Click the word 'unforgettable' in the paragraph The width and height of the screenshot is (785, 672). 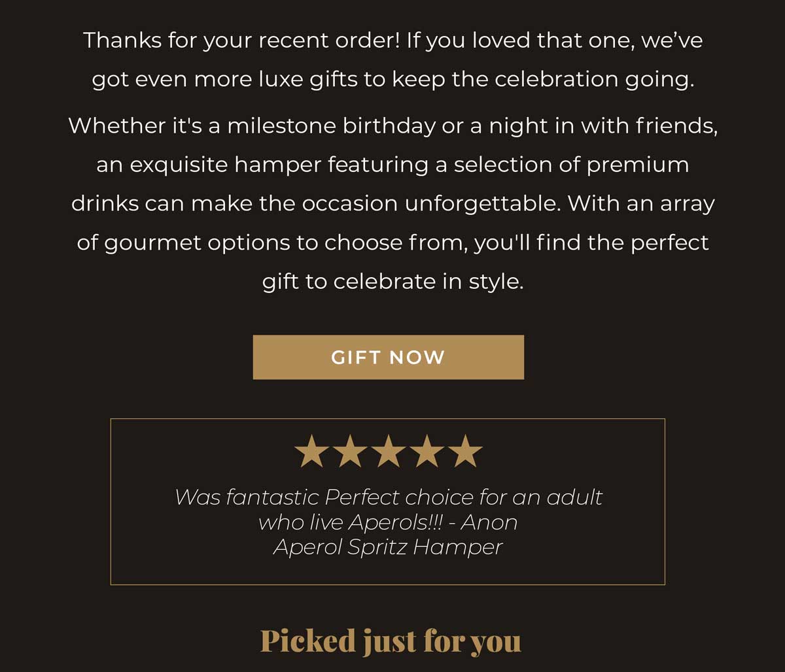[483, 204]
